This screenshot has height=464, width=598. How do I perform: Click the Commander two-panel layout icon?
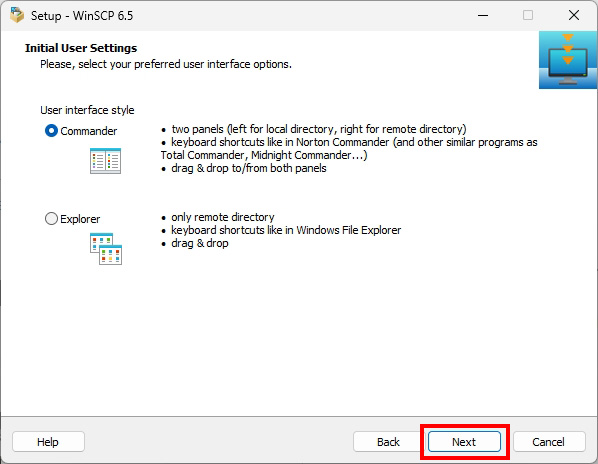(106, 161)
